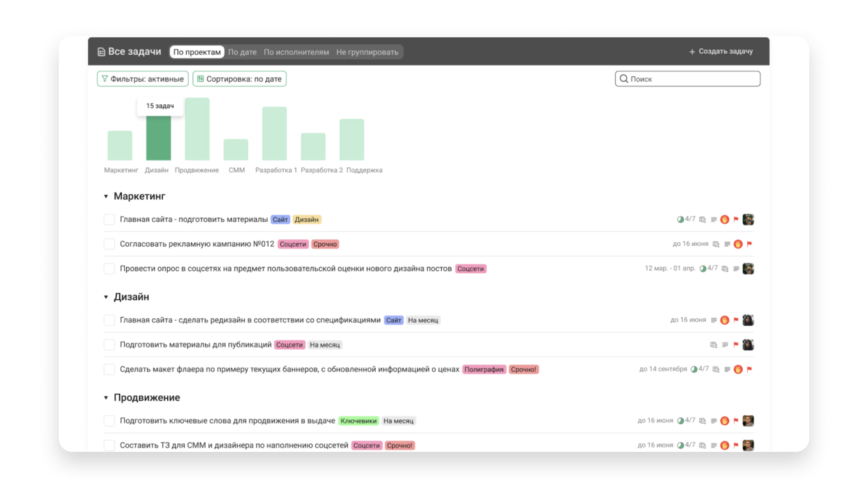The height and width of the screenshot is (488, 868).
Task: Click the 4/7 progress indicator on 'Сделать макет флаера' row
Action: tap(699, 369)
